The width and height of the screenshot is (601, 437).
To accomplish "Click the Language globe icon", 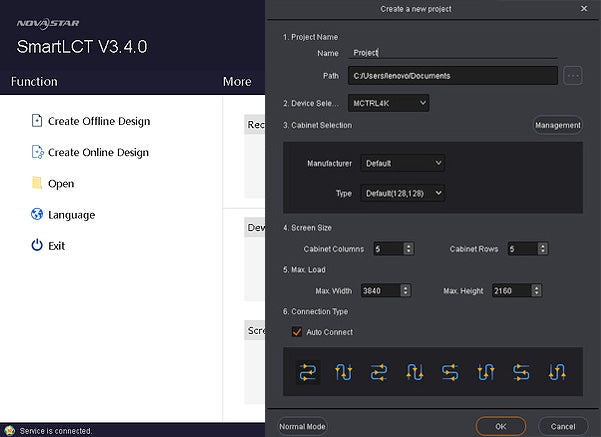I will 37,214.
